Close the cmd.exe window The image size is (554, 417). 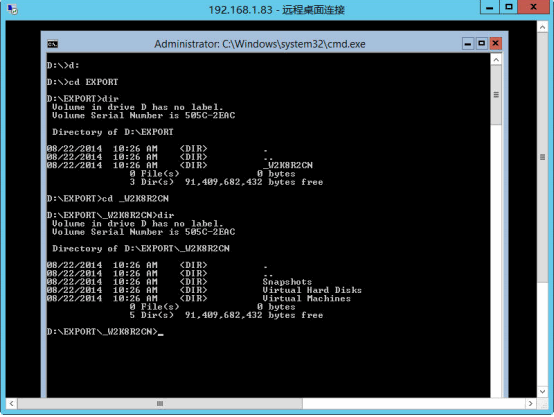495,43
